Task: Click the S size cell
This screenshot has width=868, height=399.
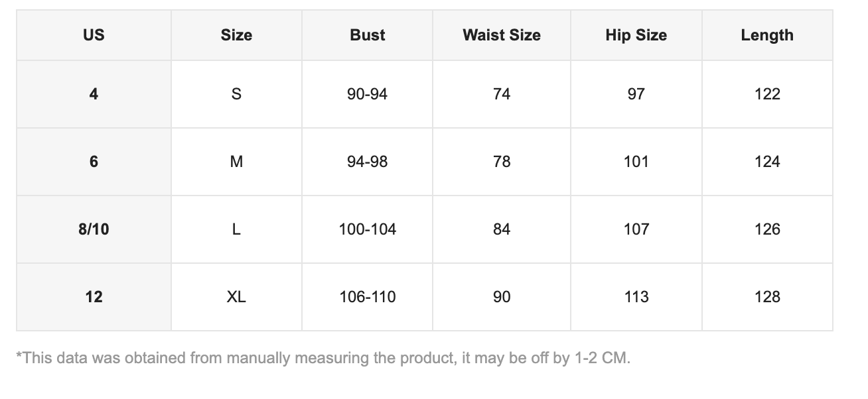Action: (236, 94)
